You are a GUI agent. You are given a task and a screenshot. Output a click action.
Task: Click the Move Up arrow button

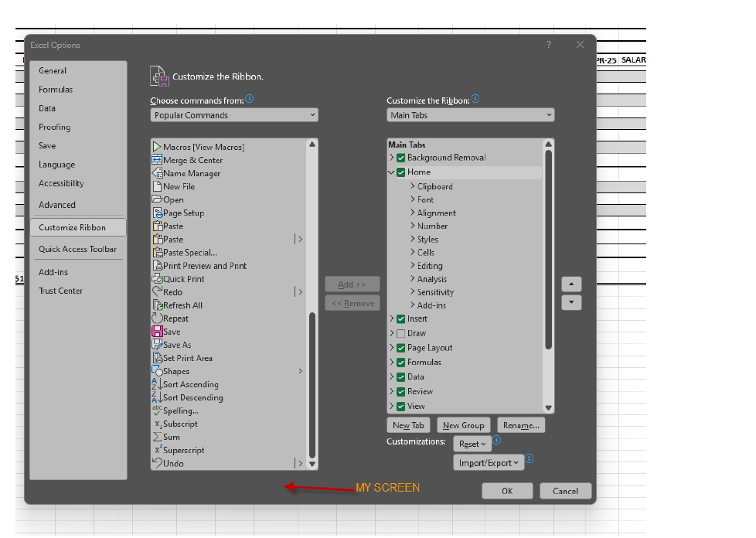coord(571,284)
